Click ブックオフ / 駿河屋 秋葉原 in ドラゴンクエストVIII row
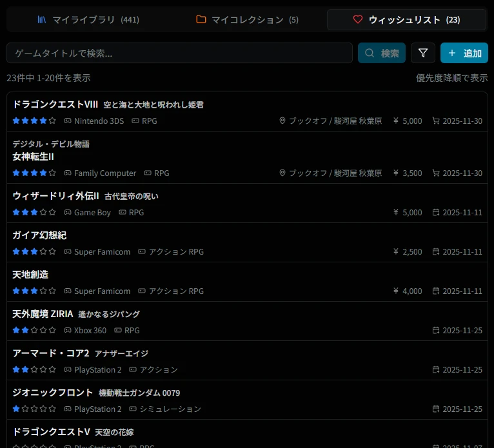This screenshot has height=448, width=494. pos(335,121)
